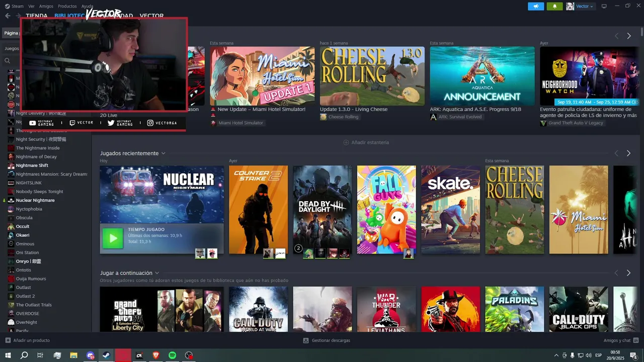Image resolution: width=644 pixels, height=362 pixels.
Task: Switch ESP keyboard language in taskbar
Action: pos(598,355)
